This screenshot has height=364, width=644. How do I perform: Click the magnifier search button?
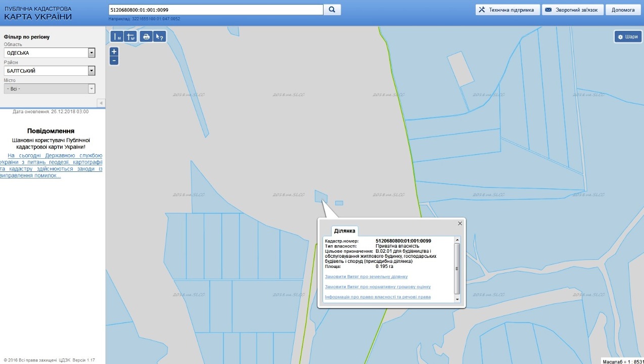332,10
